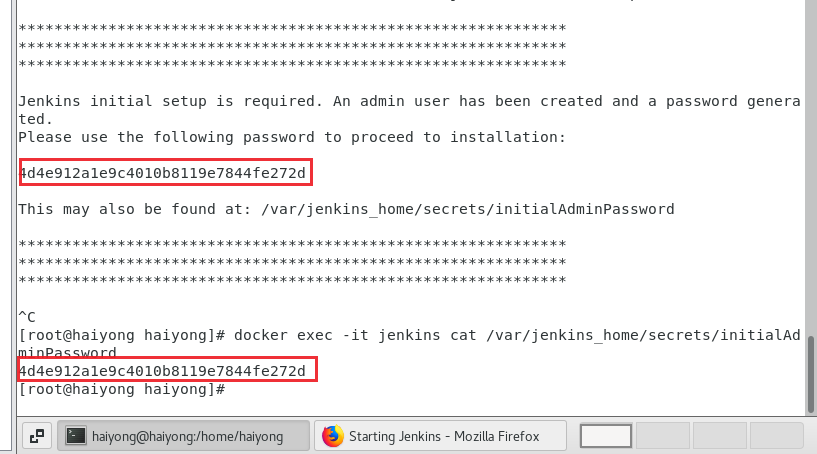Click the top row of asterisks

292,28
